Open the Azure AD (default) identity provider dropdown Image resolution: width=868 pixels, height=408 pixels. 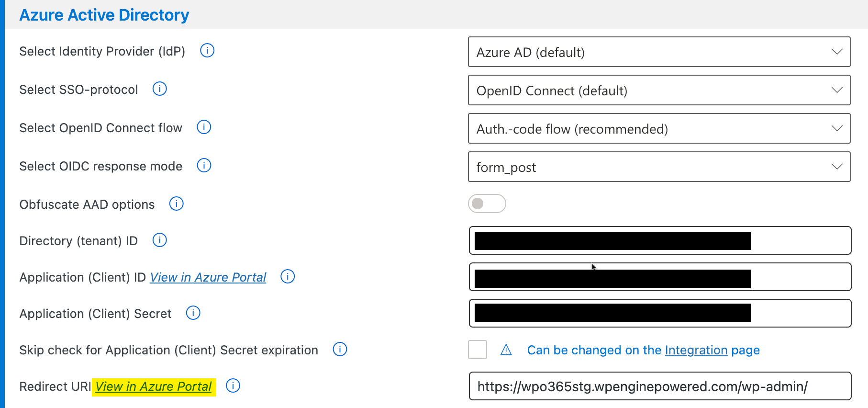(x=659, y=52)
